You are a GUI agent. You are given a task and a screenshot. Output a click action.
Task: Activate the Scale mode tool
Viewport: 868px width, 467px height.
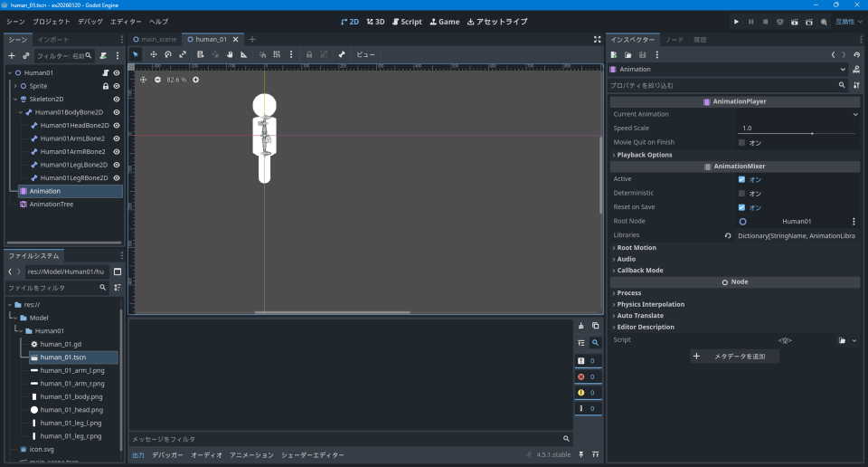[x=182, y=54]
